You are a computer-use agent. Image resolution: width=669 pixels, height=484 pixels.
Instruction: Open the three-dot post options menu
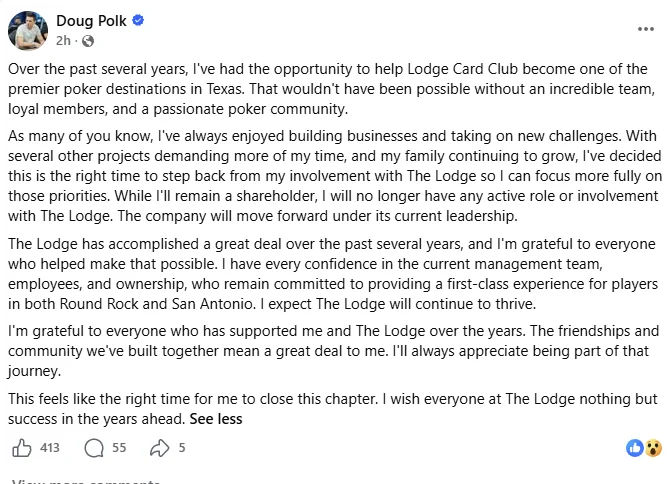(646, 29)
